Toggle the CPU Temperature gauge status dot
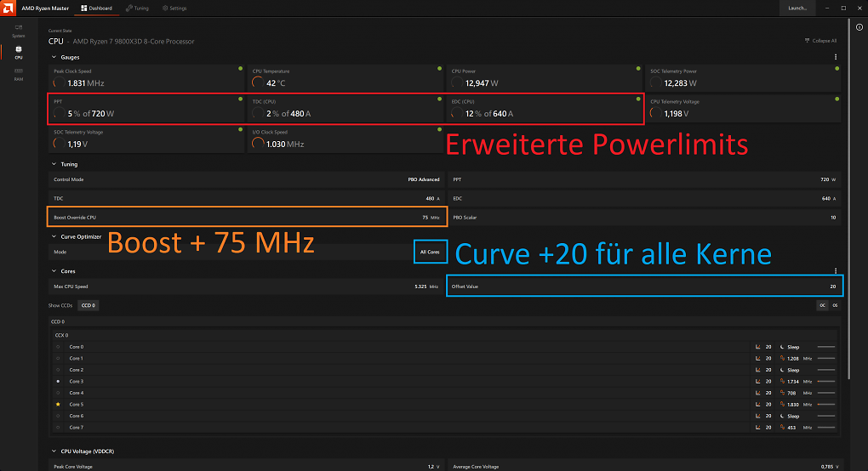Viewport: 868px width, 471px height. pyautogui.click(x=440, y=69)
